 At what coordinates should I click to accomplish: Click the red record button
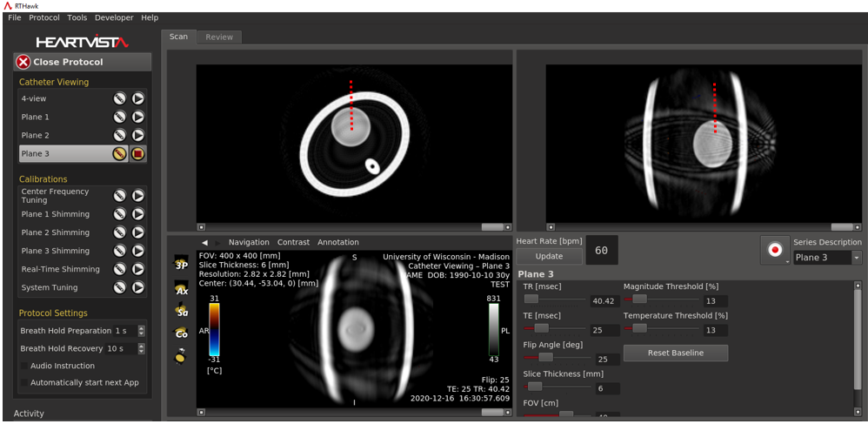[773, 250]
